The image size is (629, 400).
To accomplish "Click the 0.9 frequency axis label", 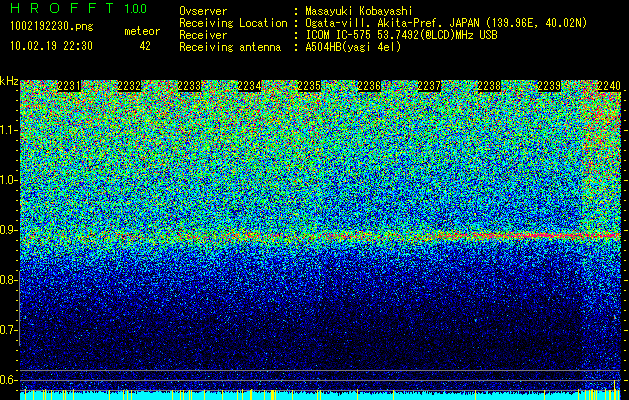I will tap(8, 230).
